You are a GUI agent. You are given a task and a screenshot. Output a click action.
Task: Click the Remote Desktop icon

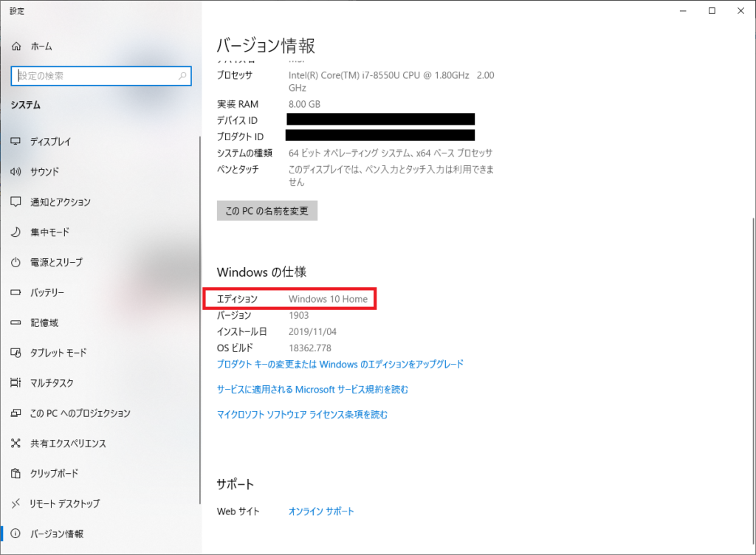pyautogui.click(x=16, y=503)
